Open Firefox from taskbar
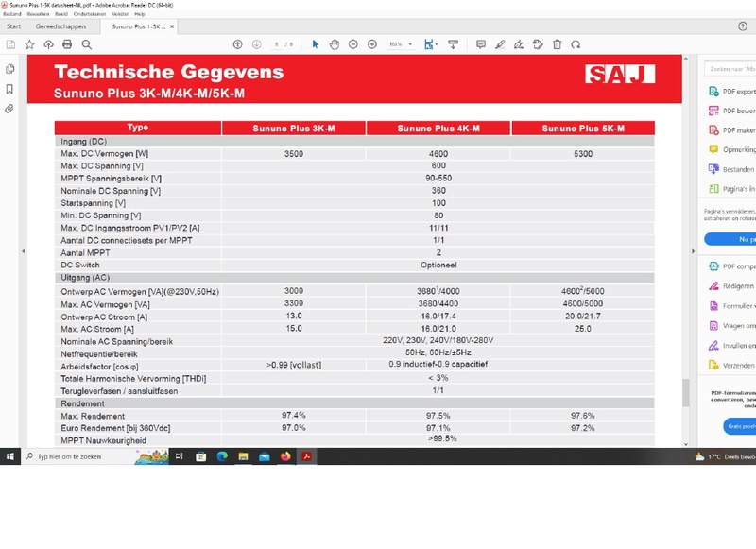The width and height of the screenshot is (756, 549). 285,456
